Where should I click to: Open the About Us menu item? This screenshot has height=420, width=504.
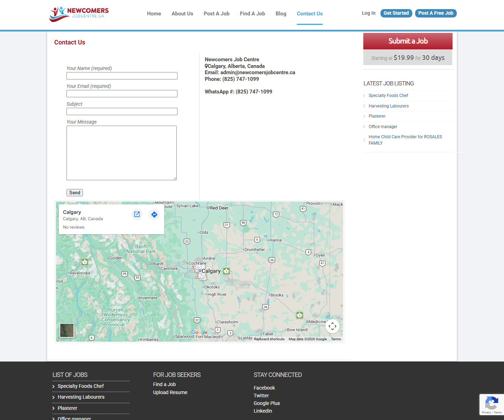click(182, 14)
